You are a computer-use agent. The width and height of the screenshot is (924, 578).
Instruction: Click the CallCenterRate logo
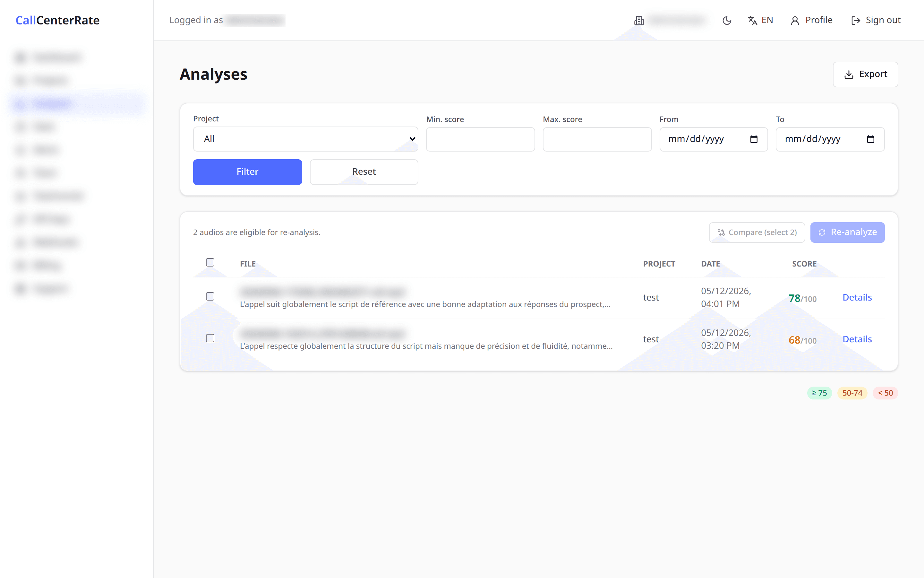[x=57, y=20]
